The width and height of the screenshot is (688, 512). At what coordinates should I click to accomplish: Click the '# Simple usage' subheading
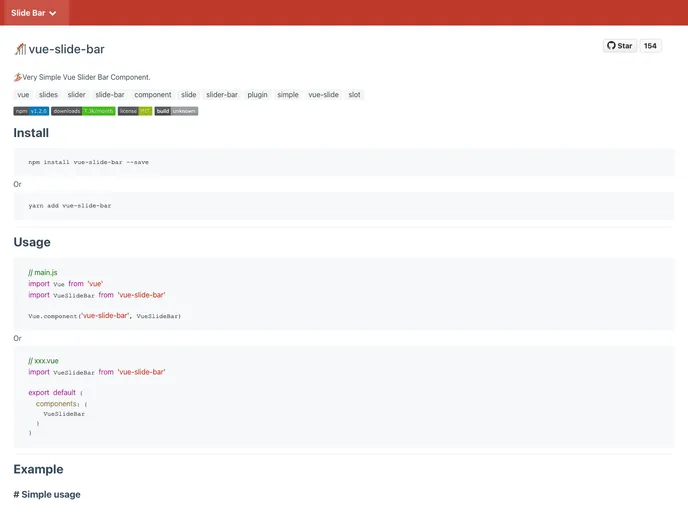coord(47,494)
